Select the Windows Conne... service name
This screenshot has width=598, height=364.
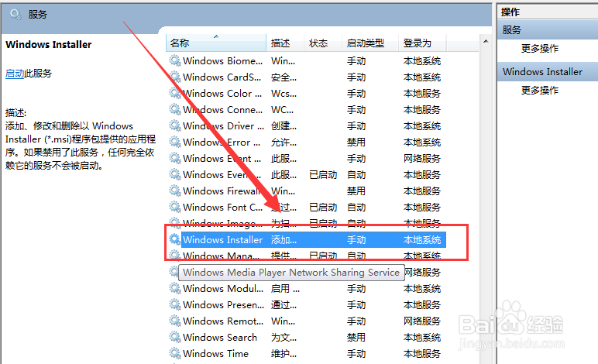pos(223,110)
